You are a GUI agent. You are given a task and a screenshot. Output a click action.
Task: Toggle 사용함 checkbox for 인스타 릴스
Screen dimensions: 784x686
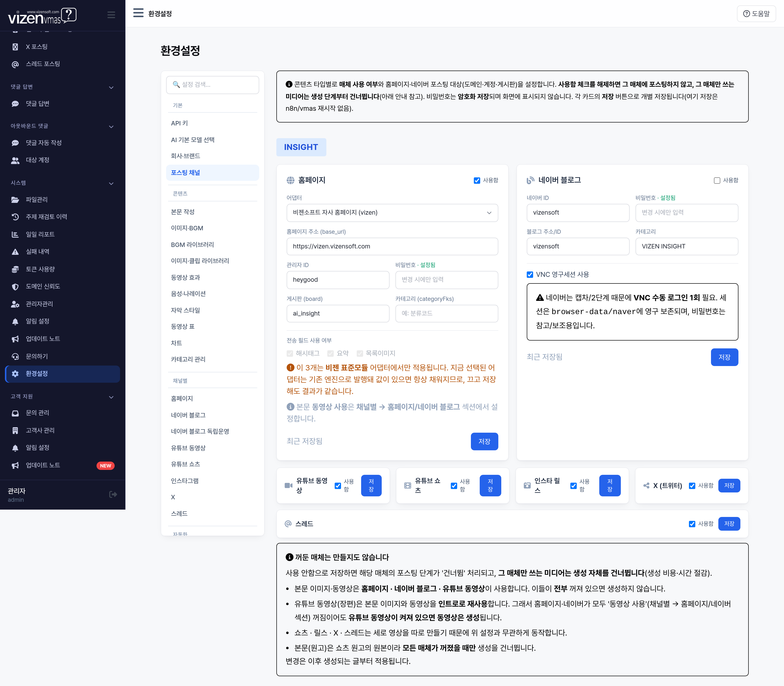point(574,485)
